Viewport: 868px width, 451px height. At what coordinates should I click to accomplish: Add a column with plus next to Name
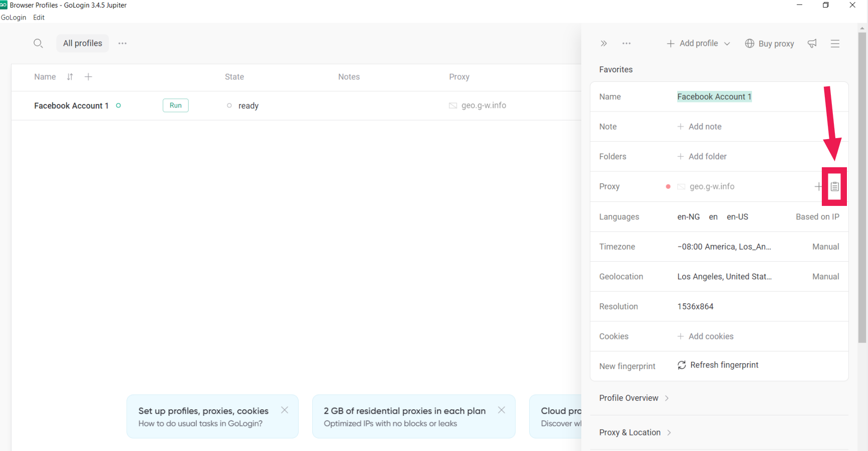coord(88,77)
